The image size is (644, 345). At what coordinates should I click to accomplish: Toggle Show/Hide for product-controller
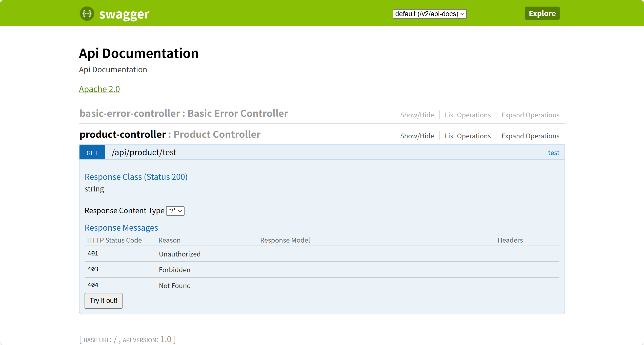tap(417, 136)
